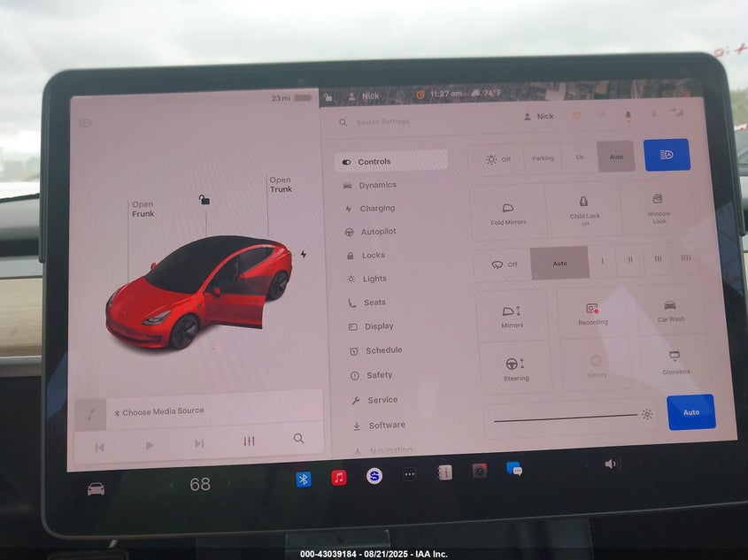Activate Car Wash mode
The image size is (748, 560).
pyautogui.click(x=670, y=311)
